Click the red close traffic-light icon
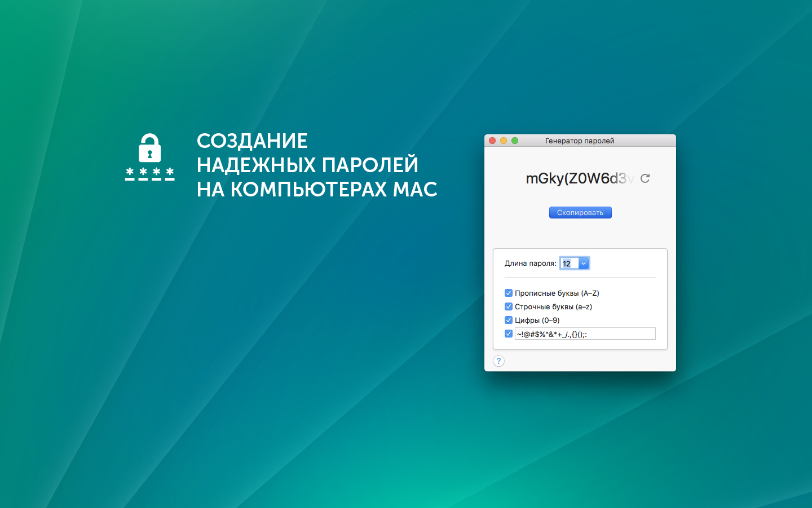Image resolution: width=812 pixels, height=508 pixels. tap(492, 141)
